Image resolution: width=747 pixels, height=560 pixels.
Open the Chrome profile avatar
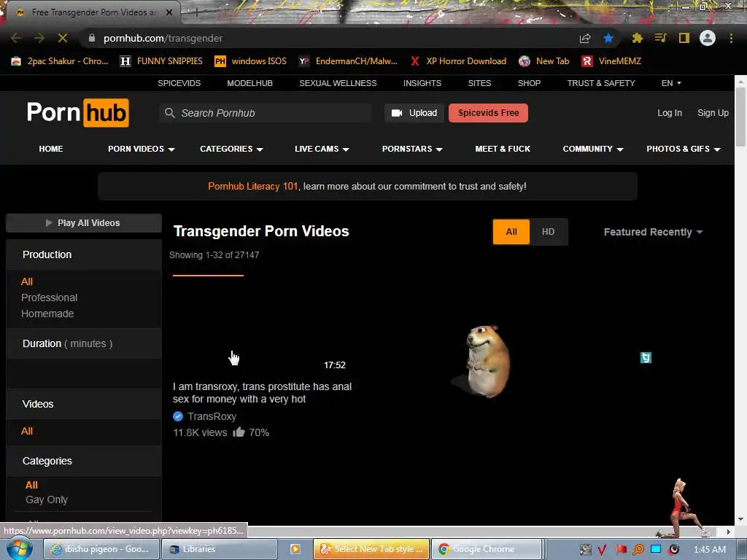click(708, 38)
